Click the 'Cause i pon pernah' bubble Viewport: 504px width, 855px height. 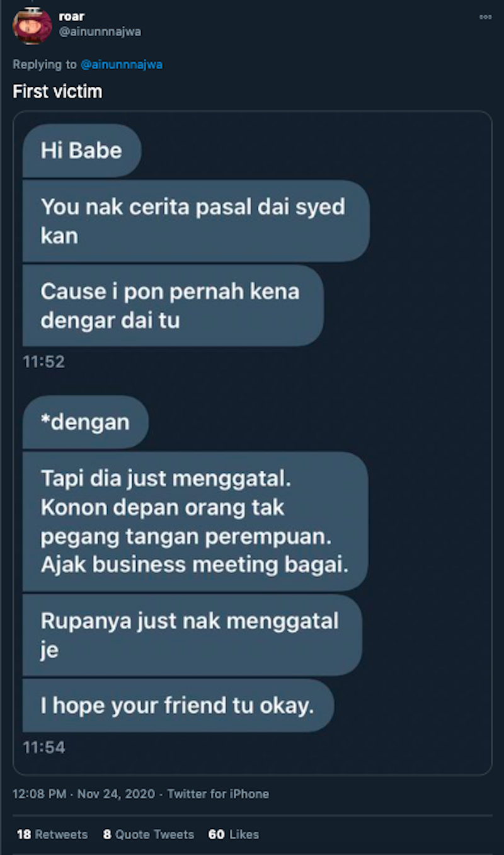pos(173,305)
